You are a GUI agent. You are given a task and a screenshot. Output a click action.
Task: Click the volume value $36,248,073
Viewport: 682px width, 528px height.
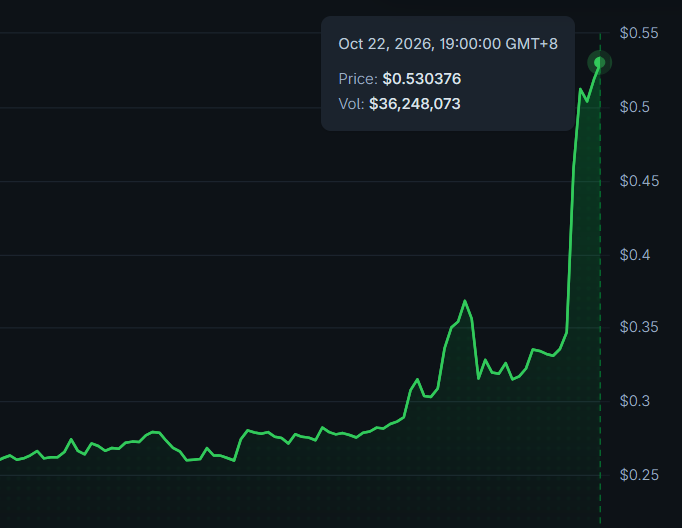coord(415,104)
